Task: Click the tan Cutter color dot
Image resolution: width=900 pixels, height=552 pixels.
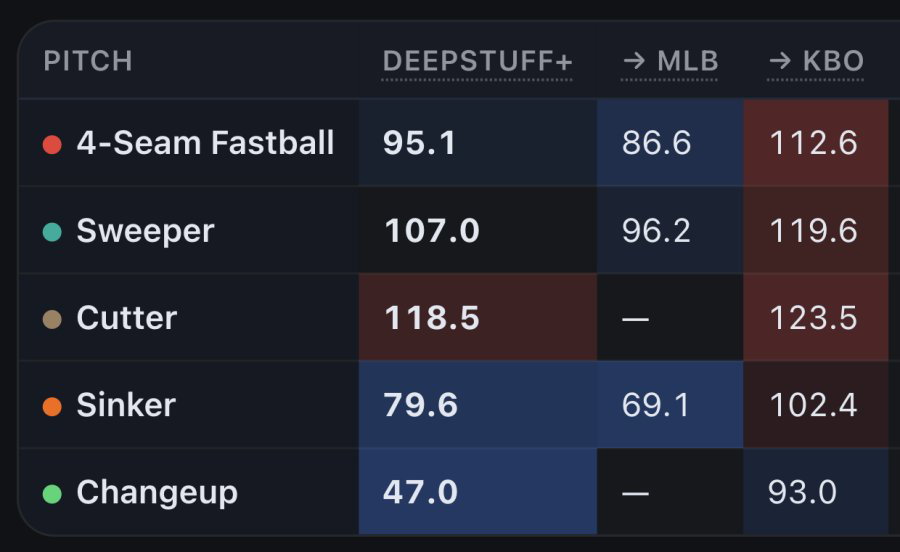Action: tap(52, 319)
